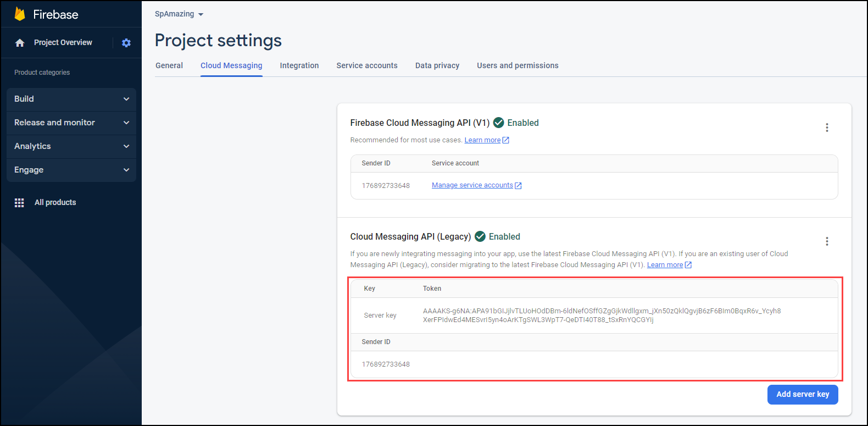Open the Data privacy tab
The width and height of the screenshot is (868, 426).
(437, 65)
